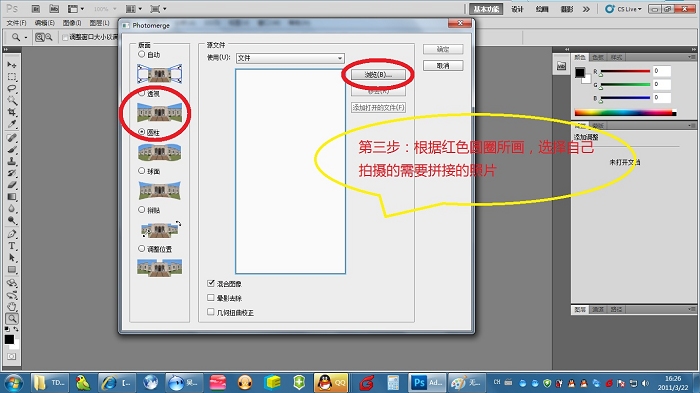Open the 文件(F) menu
This screenshot has width=700, height=393.
(17, 23)
